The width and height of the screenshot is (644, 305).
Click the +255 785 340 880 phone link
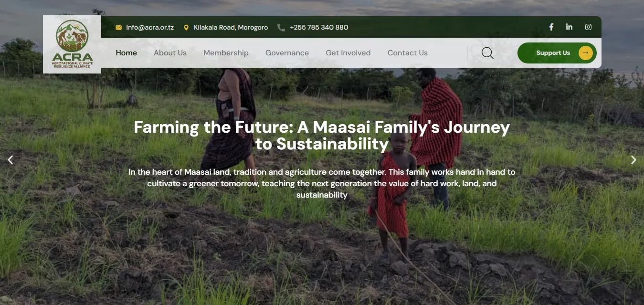pyautogui.click(x=319, y=28)
